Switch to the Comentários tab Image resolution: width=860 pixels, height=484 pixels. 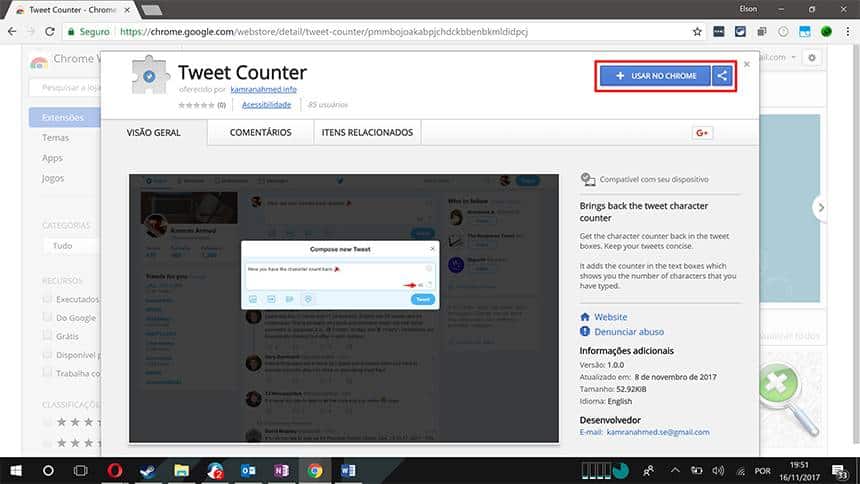(x=261, y=132)
